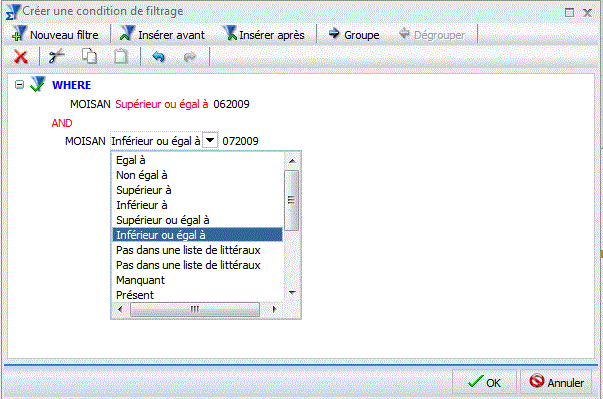Click the blue undo arrow icon

pyautogui.click(x=158, y=57)
